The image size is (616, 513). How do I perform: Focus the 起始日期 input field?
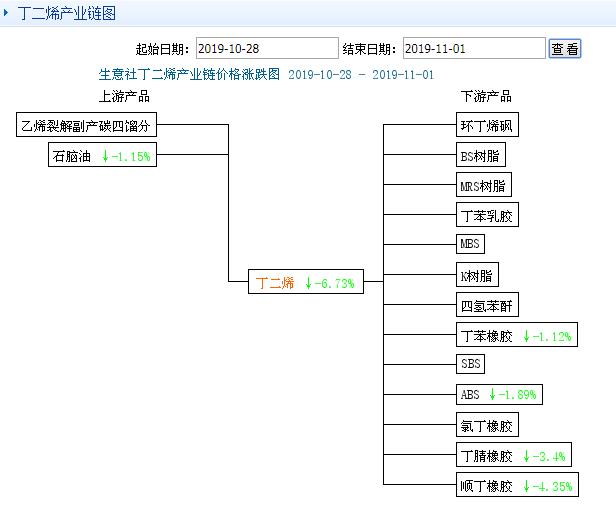[267, 48]
